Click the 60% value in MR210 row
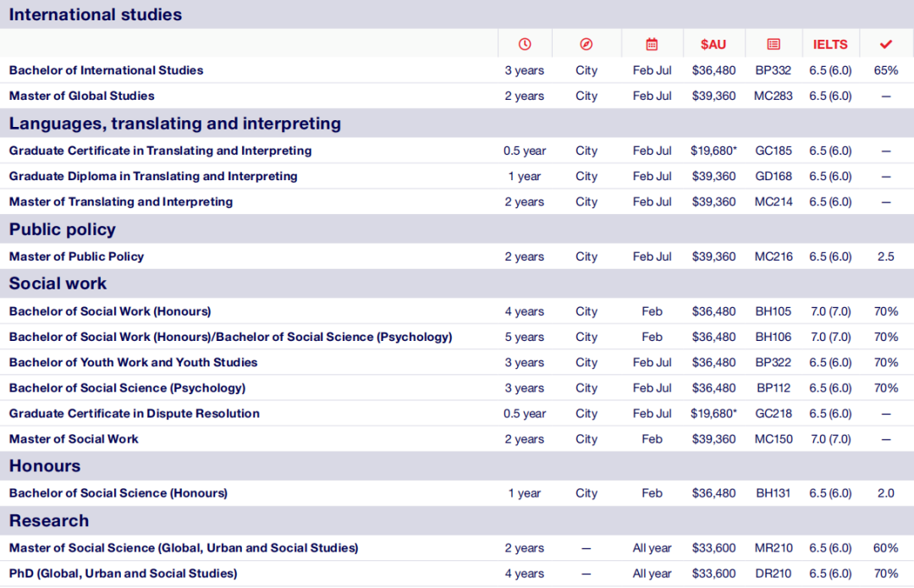Screen dimensions: 914x588 pos(886,548)
